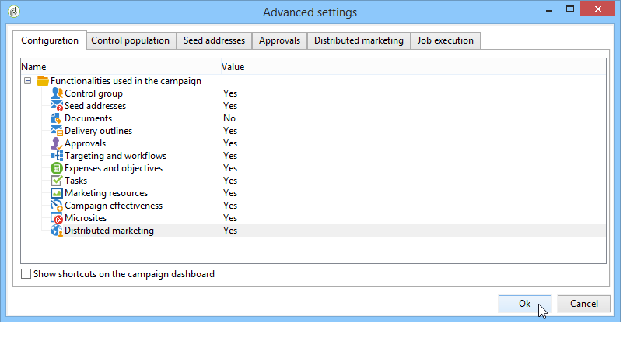Click the Tasks checkmark icon
Viewport: 644px width, 345px height.
point(56,181)
